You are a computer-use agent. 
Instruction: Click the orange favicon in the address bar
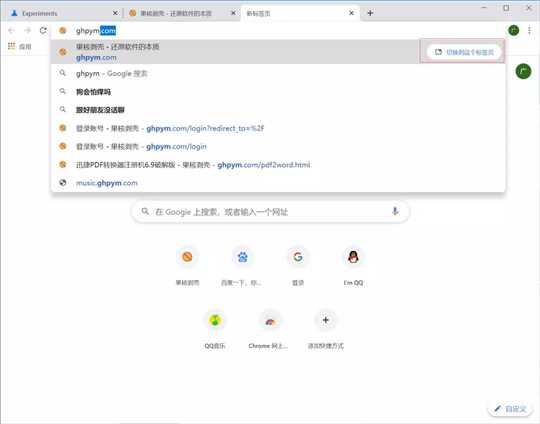coord(63,31)
